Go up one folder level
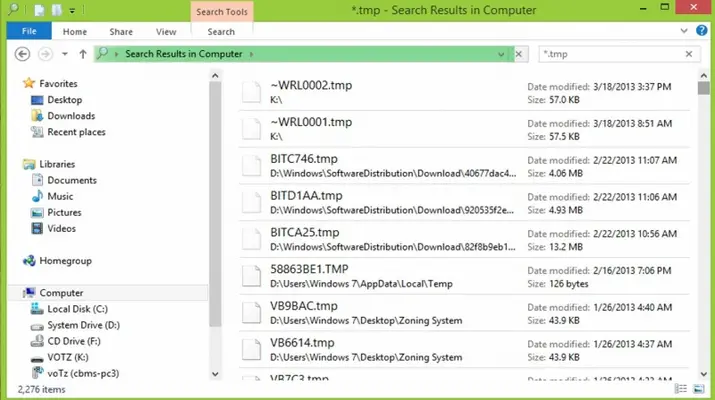715x400 pixels. point(83,54)
